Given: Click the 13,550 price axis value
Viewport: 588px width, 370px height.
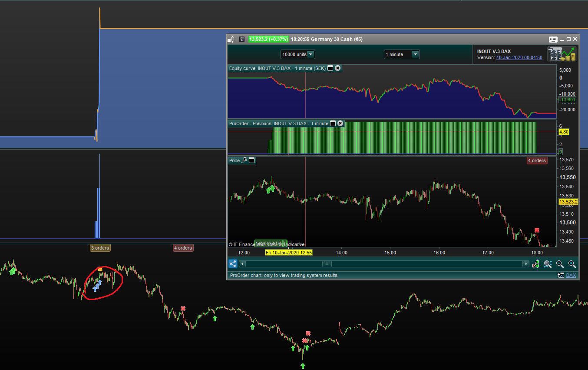Looking at the screenshot, I should pyautogui.click(x=567, y=177).
